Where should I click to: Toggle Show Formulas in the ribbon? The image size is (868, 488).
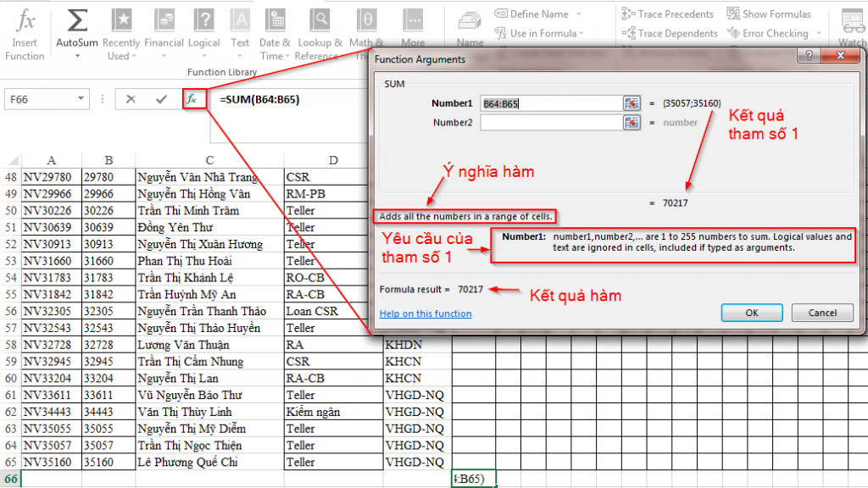point(769,14)
